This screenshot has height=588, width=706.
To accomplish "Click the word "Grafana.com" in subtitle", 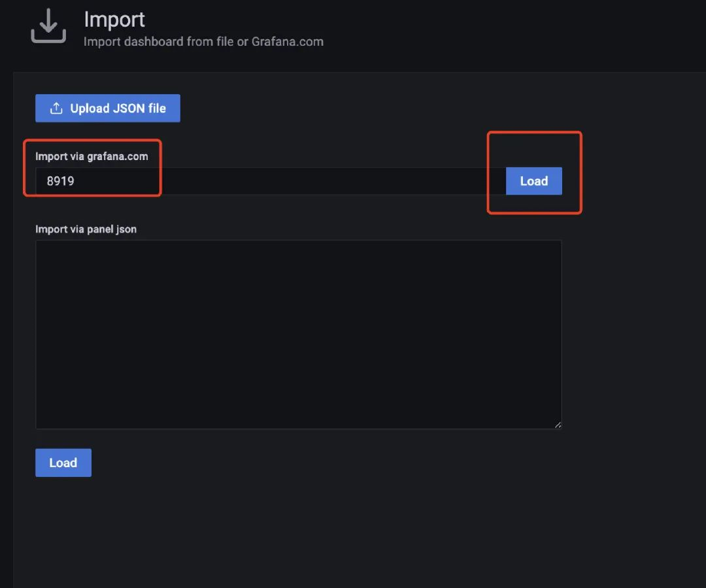I will 288,42.
